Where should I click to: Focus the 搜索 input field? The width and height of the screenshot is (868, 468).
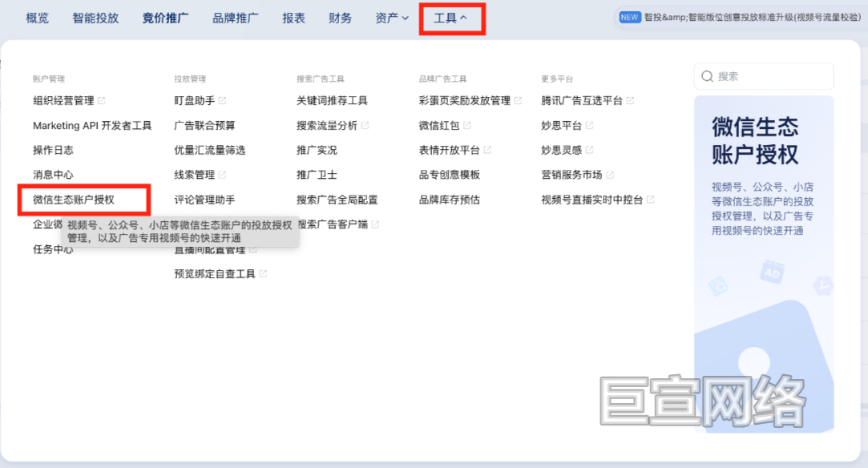tap(763, 76)
